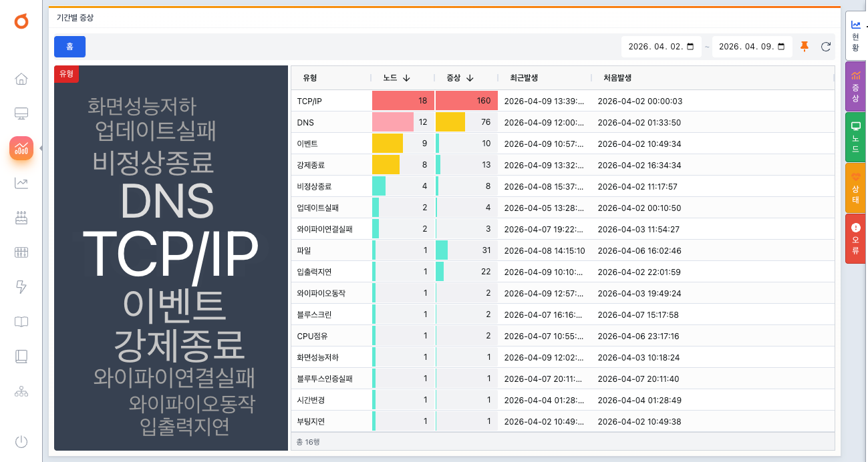868x462 pixels.
Task: Open the lightning bolt sidebar icon
Action: coord(21,287)
